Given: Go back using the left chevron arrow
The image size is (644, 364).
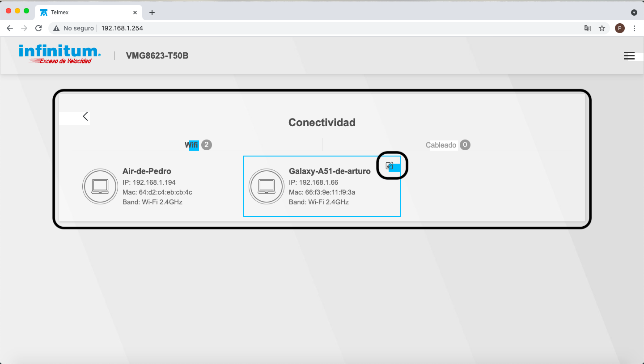Looking at the screenshot, I should coord(85,116).
